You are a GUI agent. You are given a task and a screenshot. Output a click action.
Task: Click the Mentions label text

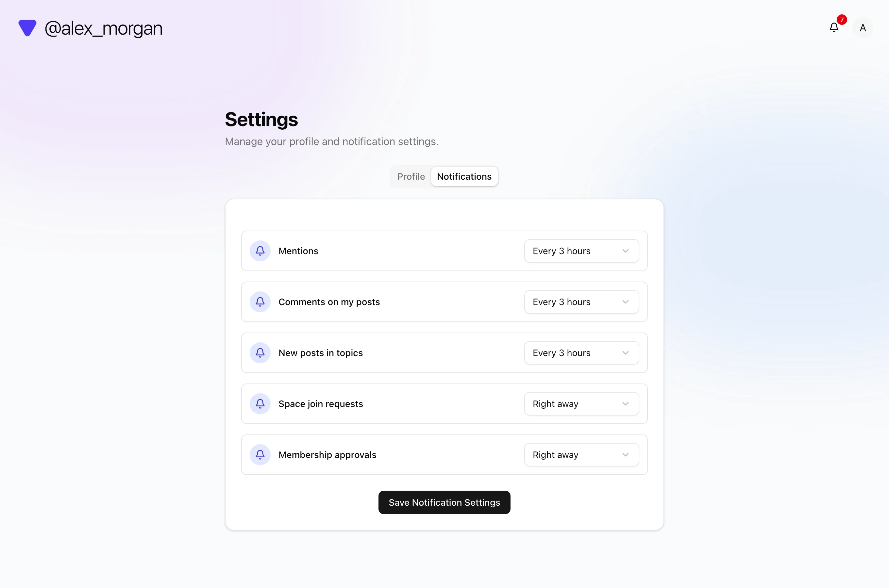pos(298,251)
